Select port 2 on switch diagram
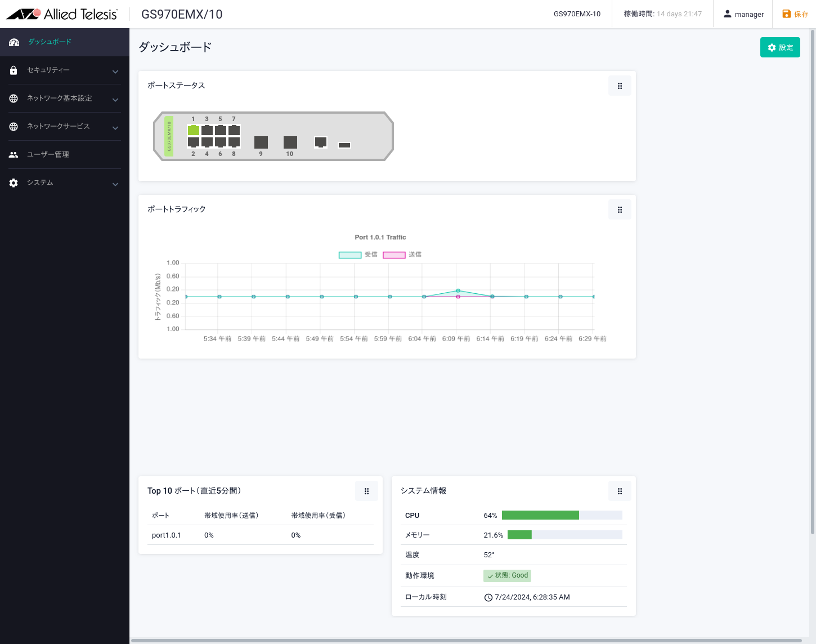Viewport: 816px width, 644px height. pyautogui.click(x=194, y=142)
